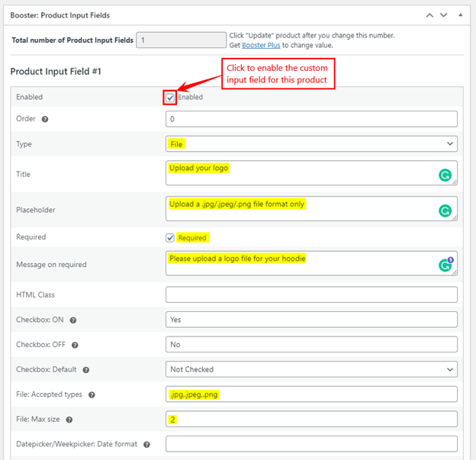The width and height of the screenshot is (476, 460).
Task: Show help for Checkbox: Default
Action: point(86,370)
